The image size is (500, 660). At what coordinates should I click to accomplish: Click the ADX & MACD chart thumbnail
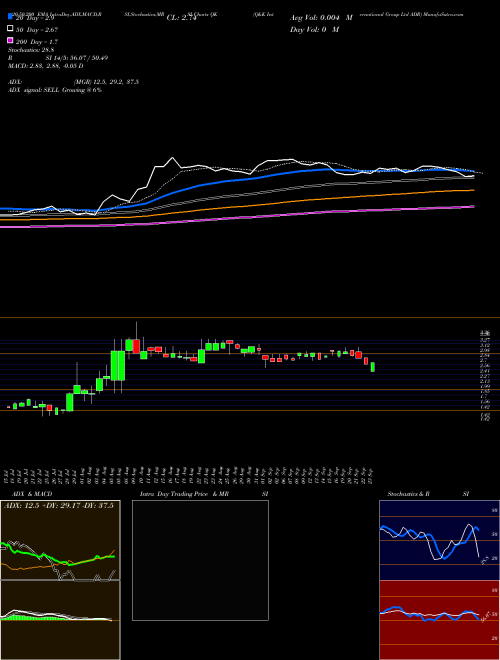pos(60,580)
